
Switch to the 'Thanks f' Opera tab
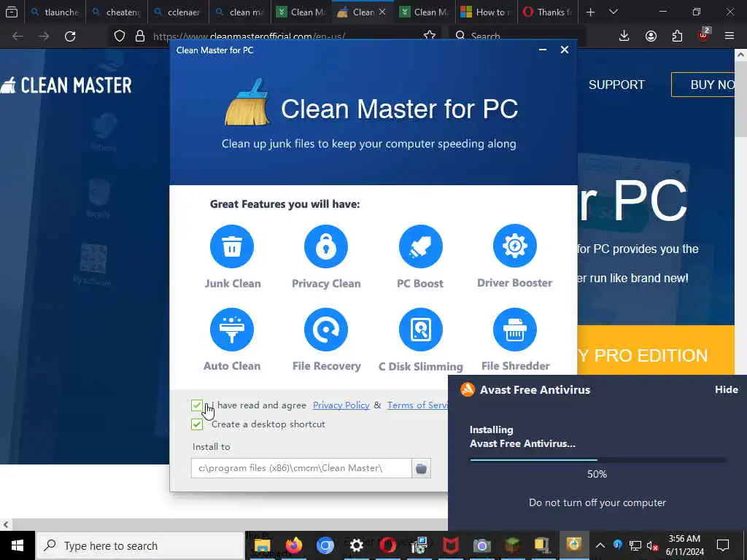[548, 12]
